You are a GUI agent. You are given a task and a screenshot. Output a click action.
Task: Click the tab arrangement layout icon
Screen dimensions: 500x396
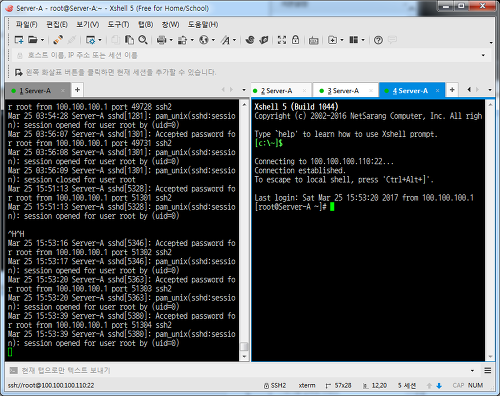[353, 40]
